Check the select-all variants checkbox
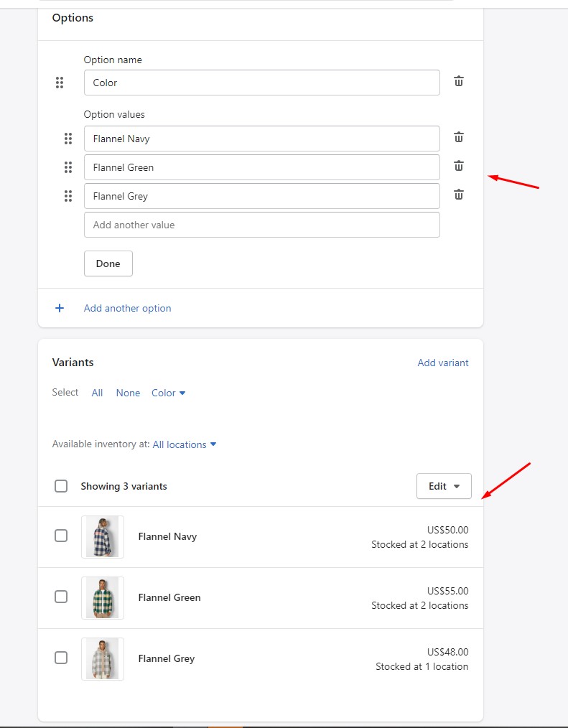 [61, 486]
